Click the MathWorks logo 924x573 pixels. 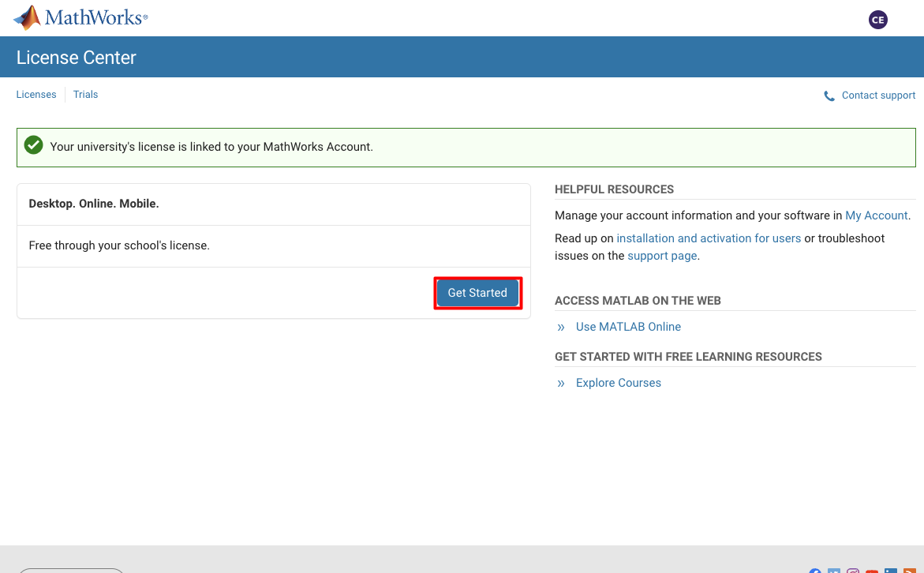click(80, 17)
